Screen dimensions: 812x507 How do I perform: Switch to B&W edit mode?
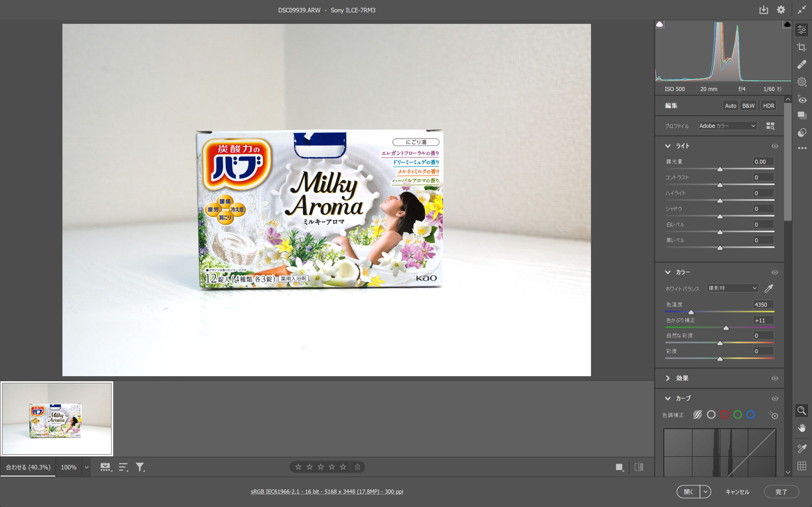point(748,106)
